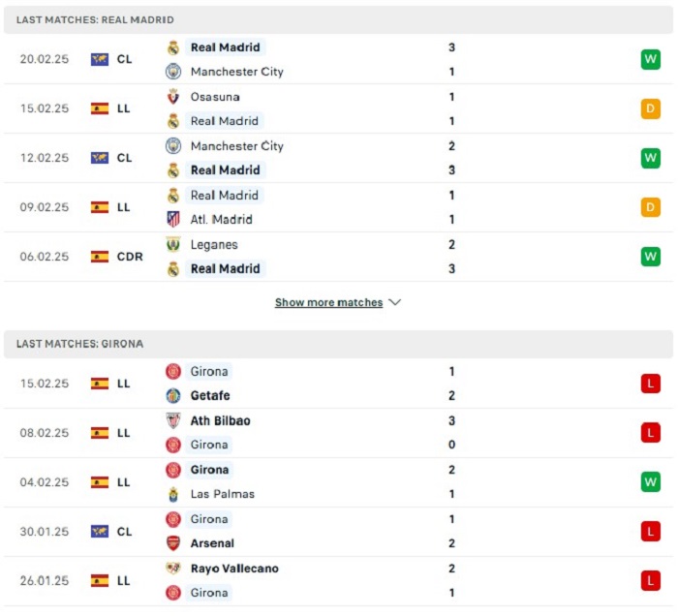Click chevron beside Show more matches
Viewport: 678px width, 616px height.
[395, 302]
